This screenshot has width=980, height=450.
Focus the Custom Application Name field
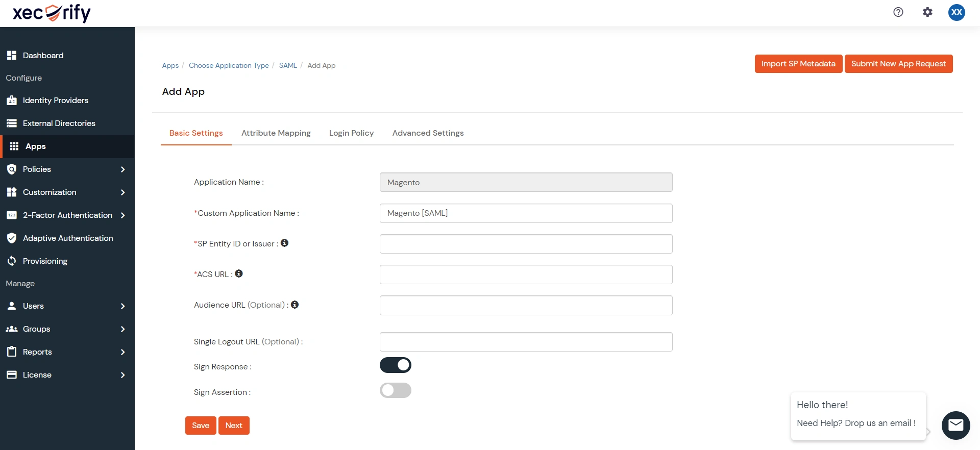526,213
